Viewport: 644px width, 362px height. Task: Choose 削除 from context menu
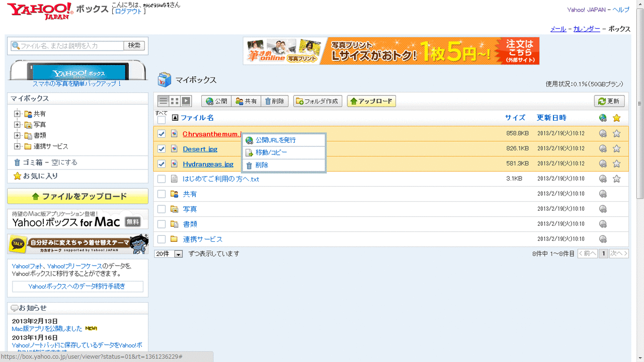click(284, 165)
